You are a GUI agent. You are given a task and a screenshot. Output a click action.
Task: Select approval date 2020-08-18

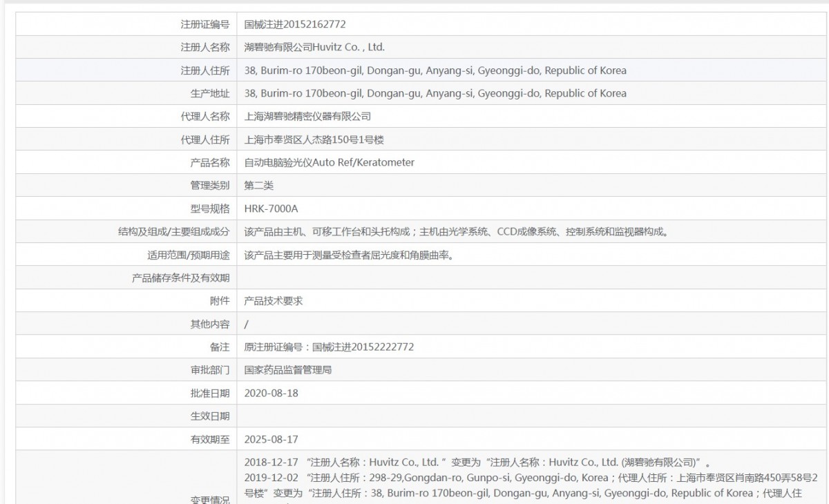[x=271, y=393]
